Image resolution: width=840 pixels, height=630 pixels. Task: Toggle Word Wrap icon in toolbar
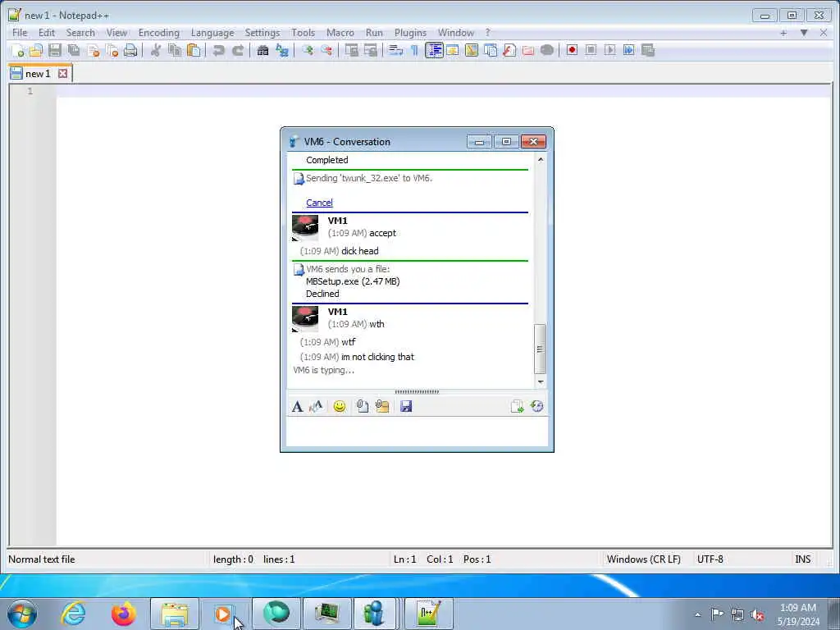tap(395, 50)
